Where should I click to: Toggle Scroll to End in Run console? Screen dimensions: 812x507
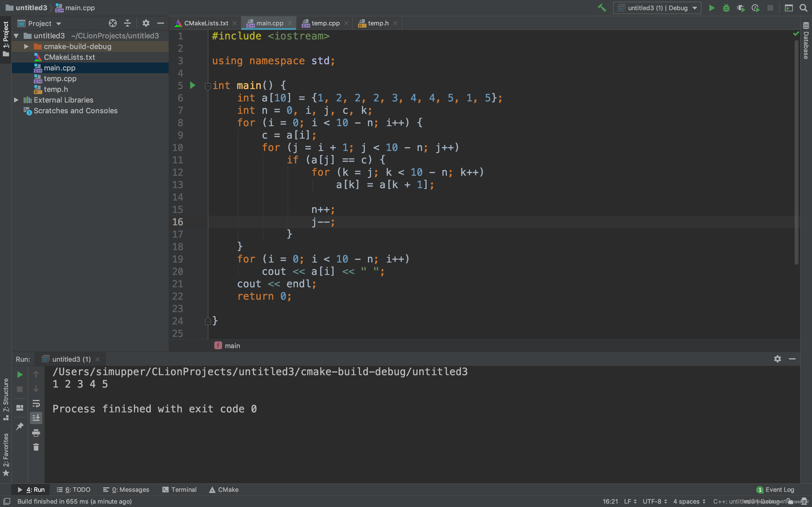tap(36, 418)
